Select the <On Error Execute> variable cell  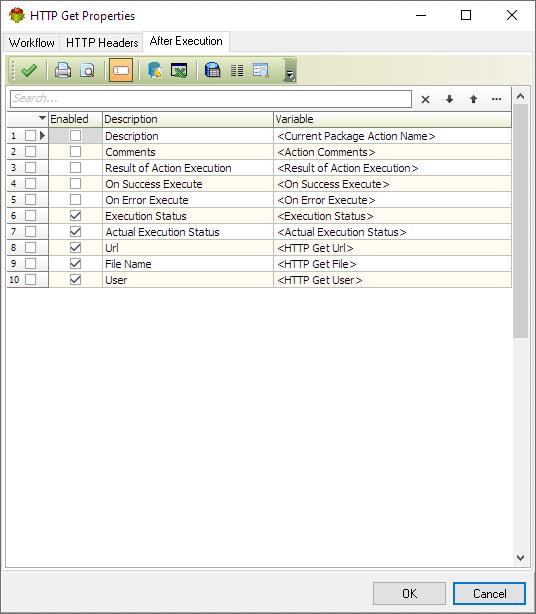[x=392, y=200]
